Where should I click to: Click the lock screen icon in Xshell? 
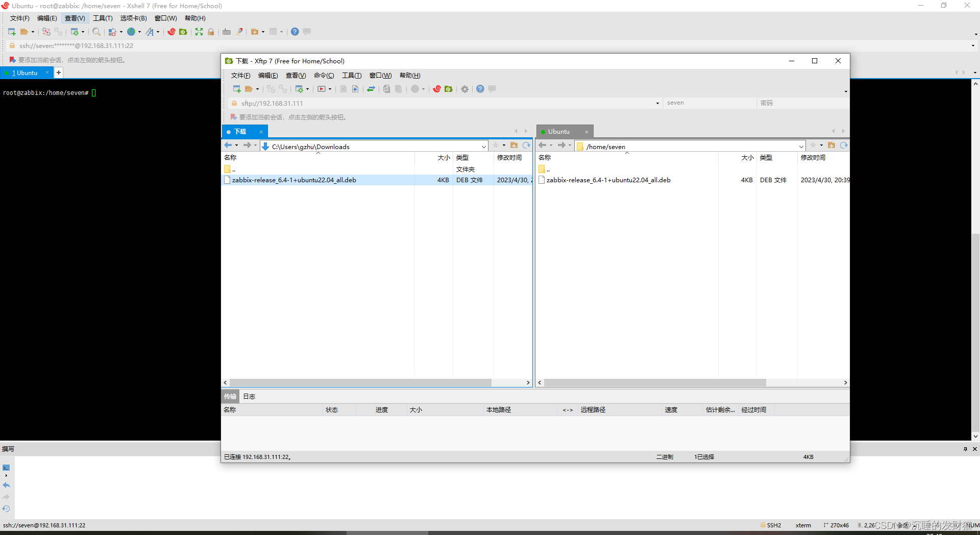point(211,32)
